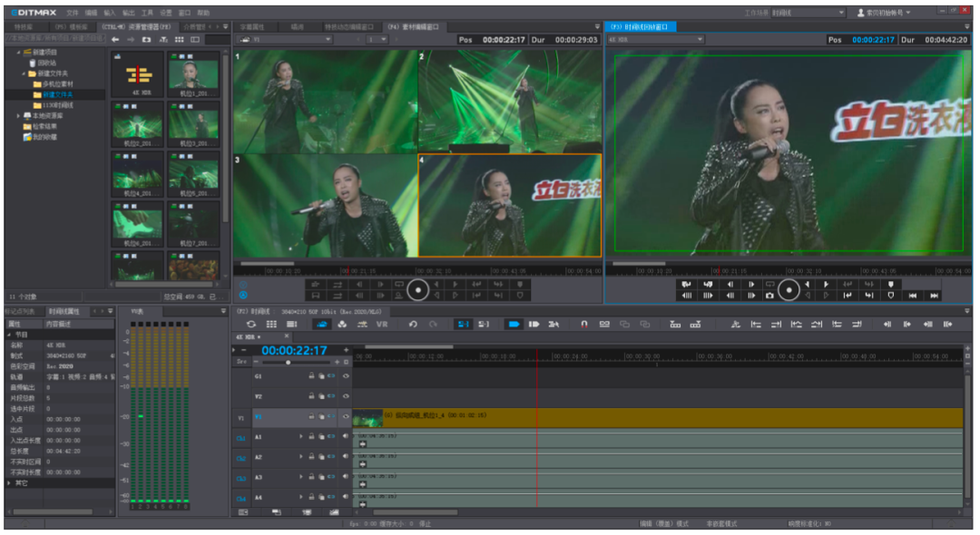The image size is (980, 535).
Task: Click the Ch2 channel label on track A2
Action: pyautogui.click(x=241, y=458)
